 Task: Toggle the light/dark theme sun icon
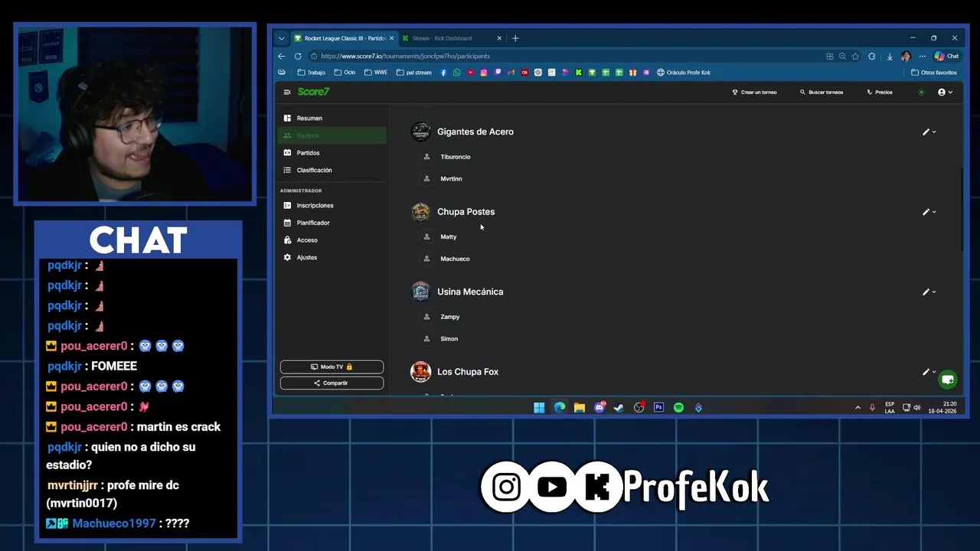tap(921, 92)
